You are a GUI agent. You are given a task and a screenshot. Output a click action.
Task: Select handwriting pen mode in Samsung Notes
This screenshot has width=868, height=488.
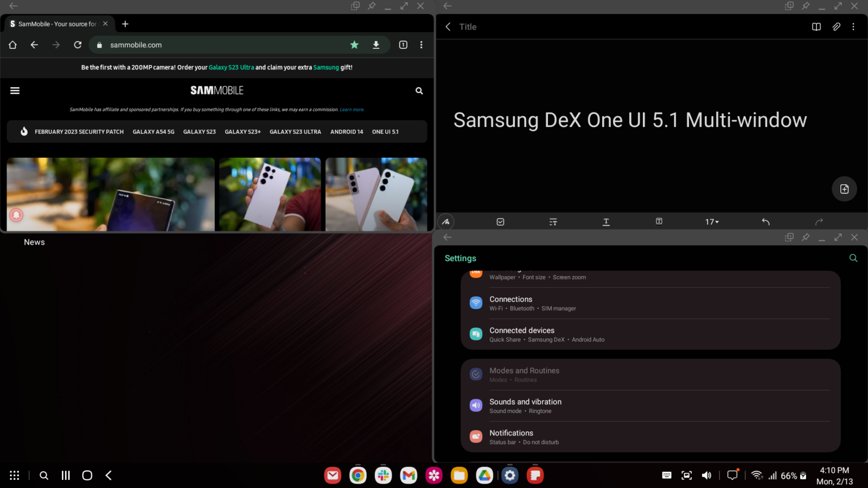coord(445,221)
